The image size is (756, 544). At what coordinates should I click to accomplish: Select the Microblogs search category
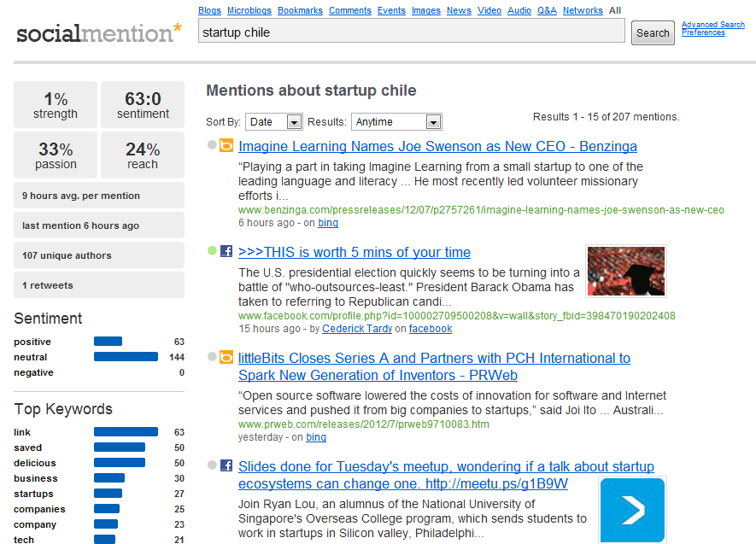(249, 10)
